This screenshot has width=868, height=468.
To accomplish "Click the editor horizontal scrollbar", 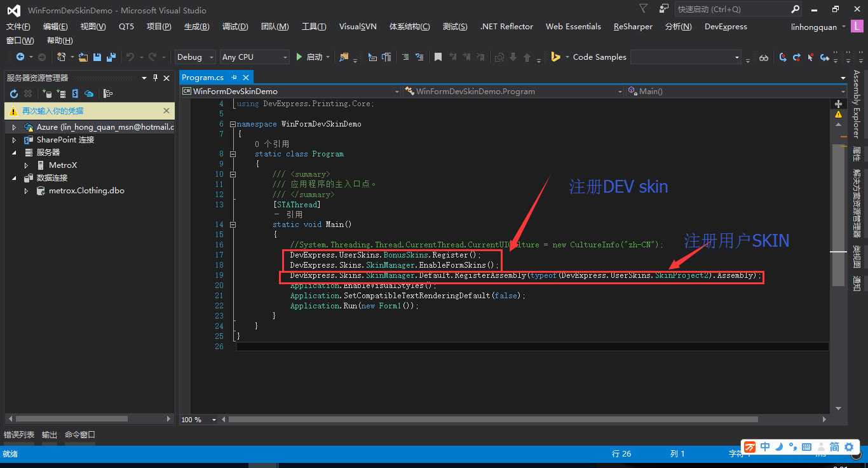I will tap(492, 420).
